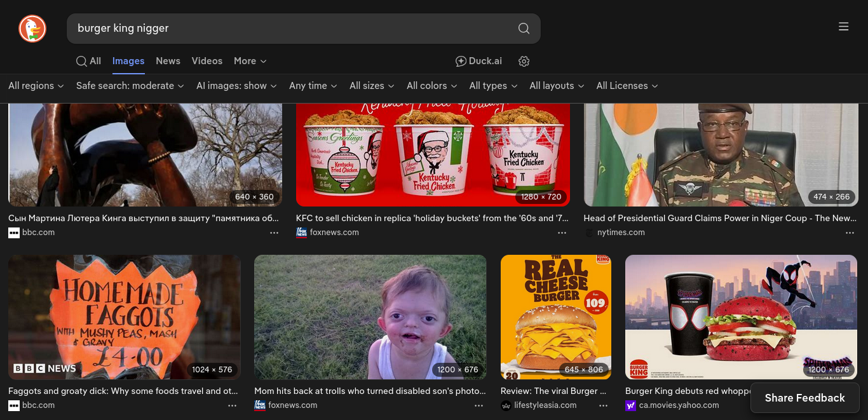Expand the More tab menu
The image size is (868, 420).
(x=250, y=61)
